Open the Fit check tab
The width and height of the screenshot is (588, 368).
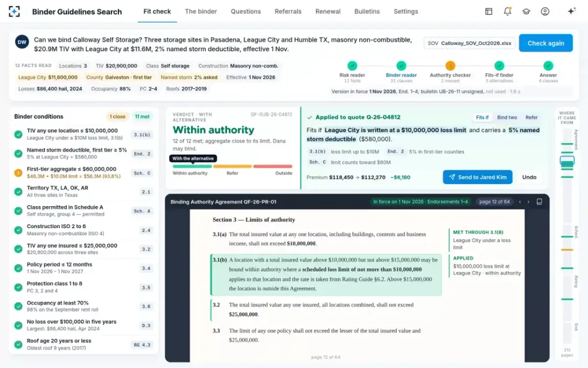(x=157, y=11)
